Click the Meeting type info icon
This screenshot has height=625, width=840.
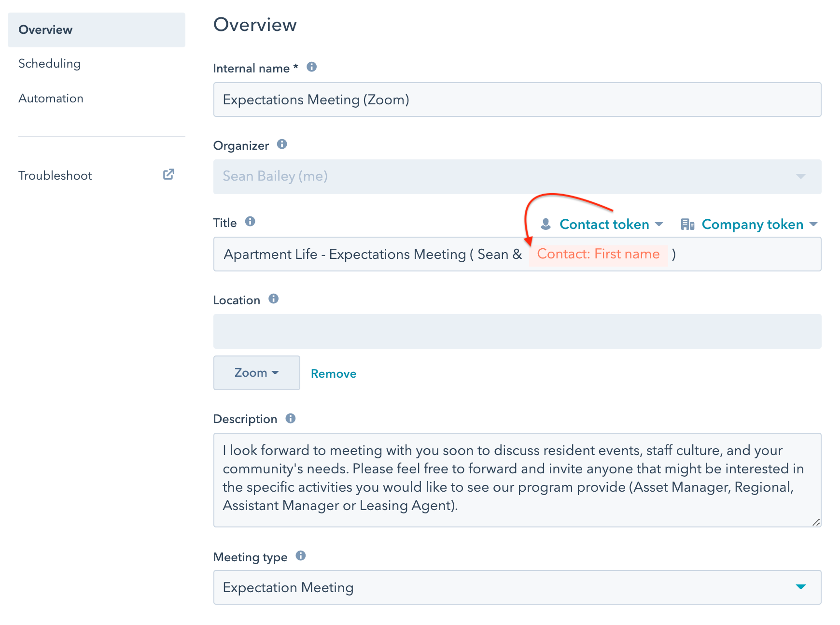(301, 556)
